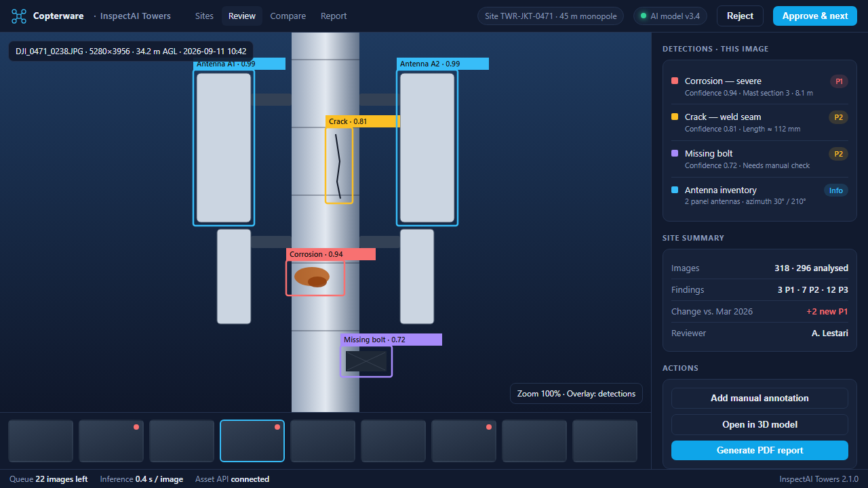Viewport: 868px width, 488px height.
Task: Click the P2 badge on Missing bolt row
Action: pyautogui.click(x=839, y=154)
